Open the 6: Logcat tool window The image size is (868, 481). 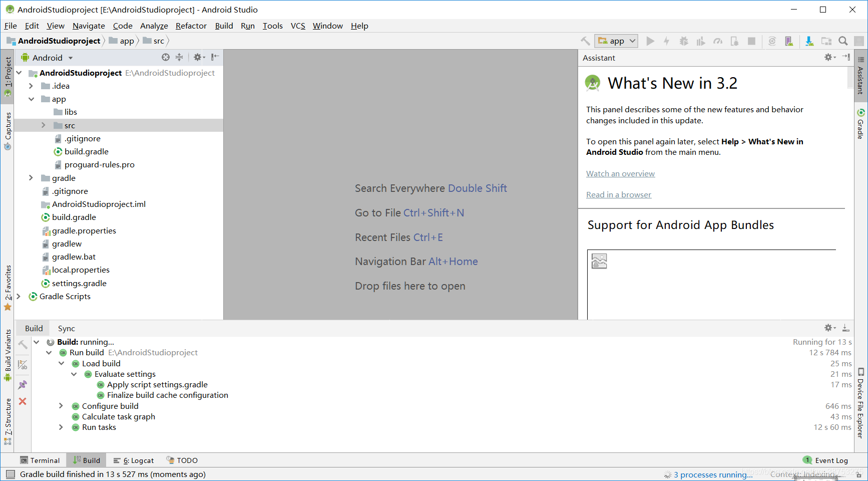tap(134, 460)
